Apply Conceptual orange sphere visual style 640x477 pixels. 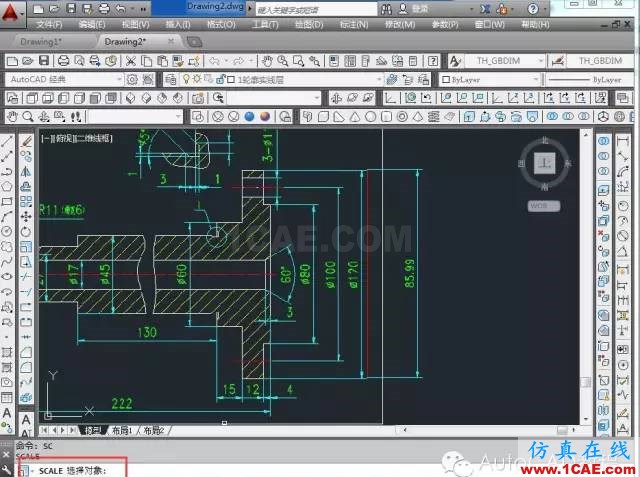[x=265, y=117]
